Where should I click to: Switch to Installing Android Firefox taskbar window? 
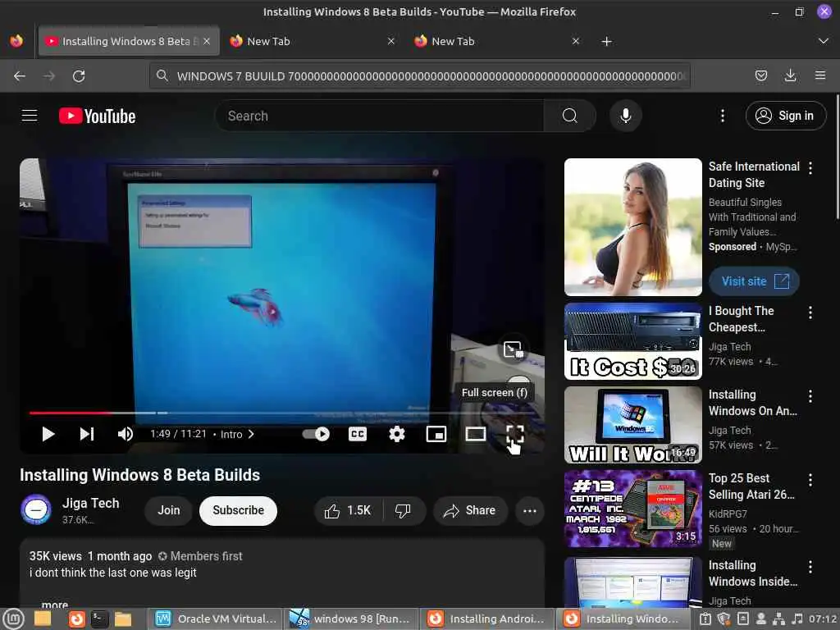pos(487,619)
